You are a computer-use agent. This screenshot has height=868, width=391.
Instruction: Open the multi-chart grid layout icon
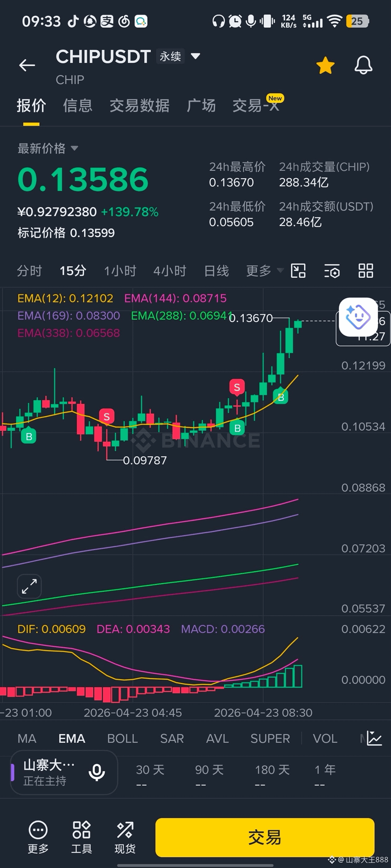[x=365, y=271]
